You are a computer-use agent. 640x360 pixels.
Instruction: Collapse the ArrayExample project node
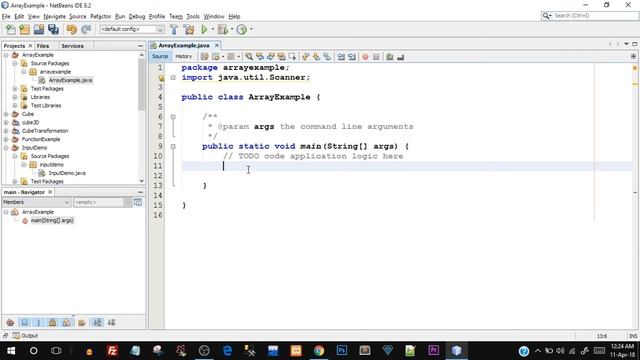pos(6,55)
